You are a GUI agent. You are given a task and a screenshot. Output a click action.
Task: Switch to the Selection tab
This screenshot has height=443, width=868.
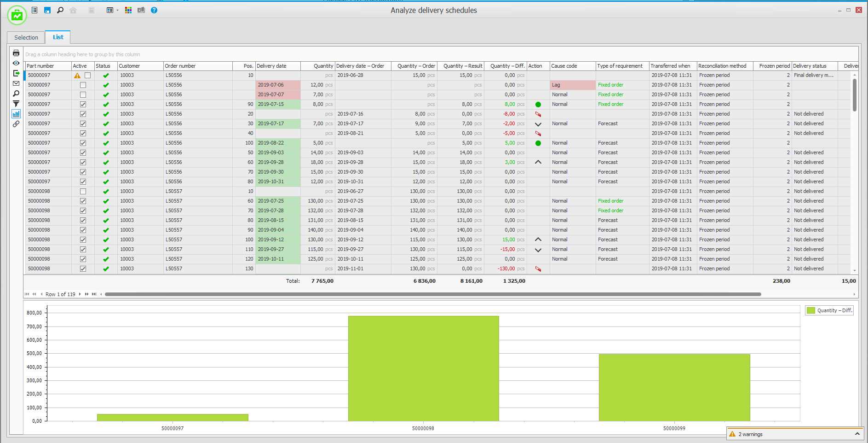coord(26,38)
